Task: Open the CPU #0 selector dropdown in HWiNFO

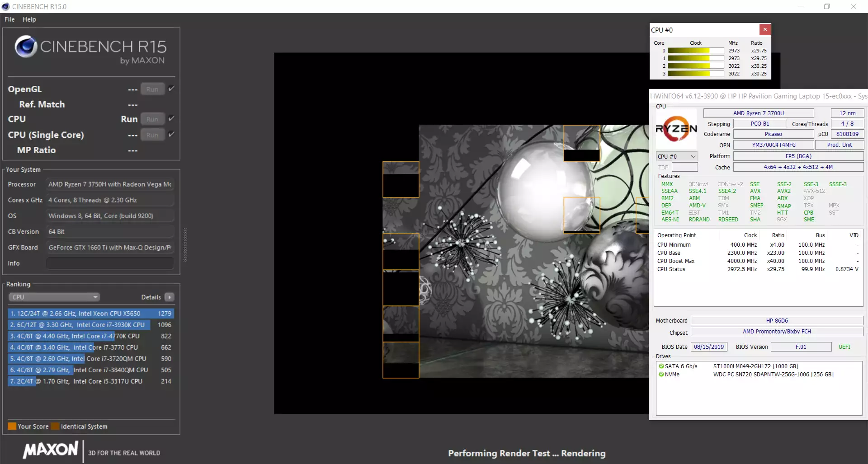Action: tap(677, 156)
